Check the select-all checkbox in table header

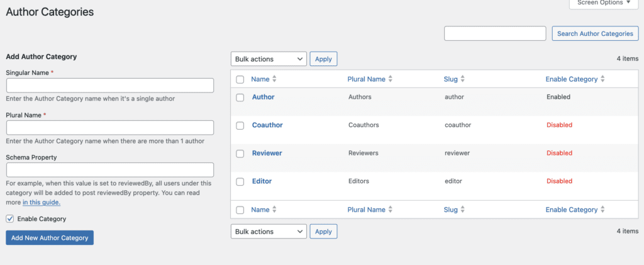(240, 79)
